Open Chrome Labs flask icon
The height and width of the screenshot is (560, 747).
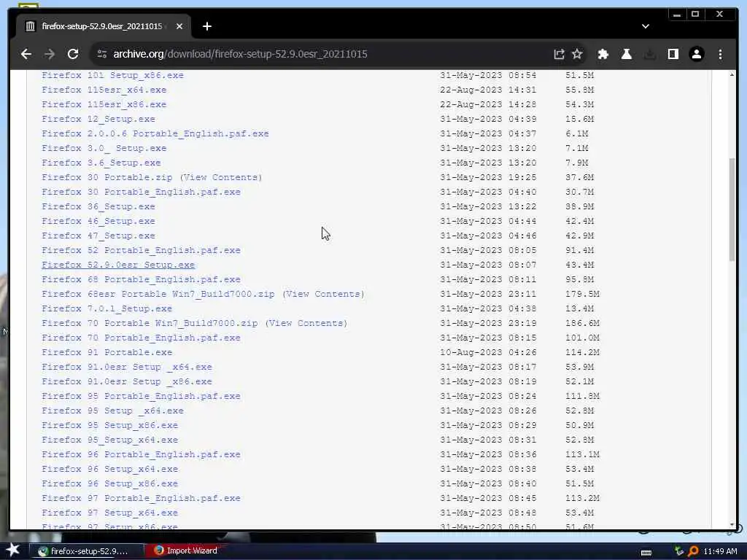tap(627, 54)
